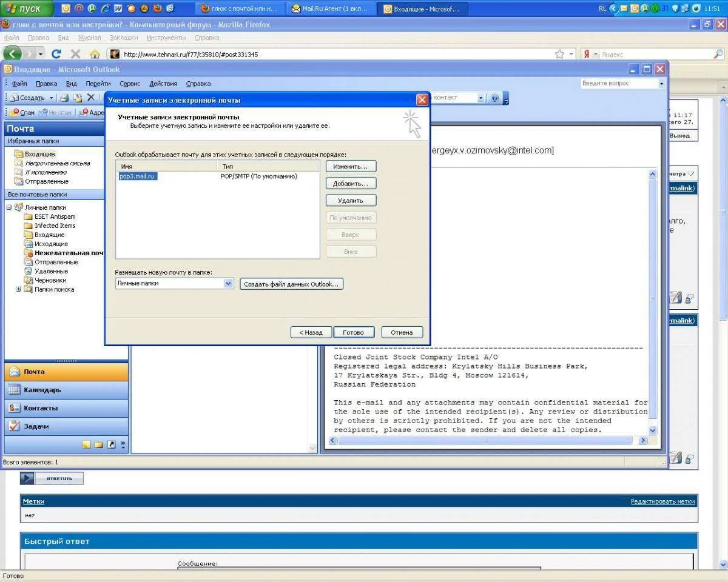Open the contact search dropdown arrow
Image resolution: width=728 pixels, height=582 pixels.
[x=480, y=98]
